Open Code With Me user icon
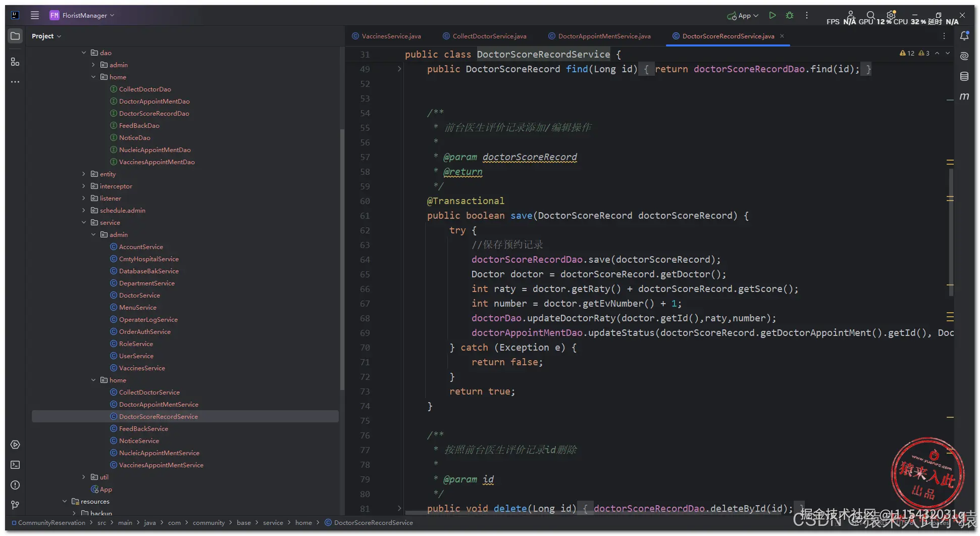 tap(850, 14)
